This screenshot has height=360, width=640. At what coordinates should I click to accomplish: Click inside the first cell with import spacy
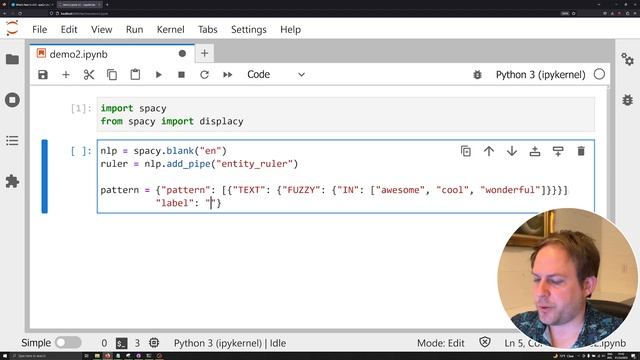click(x=346, y=115)
